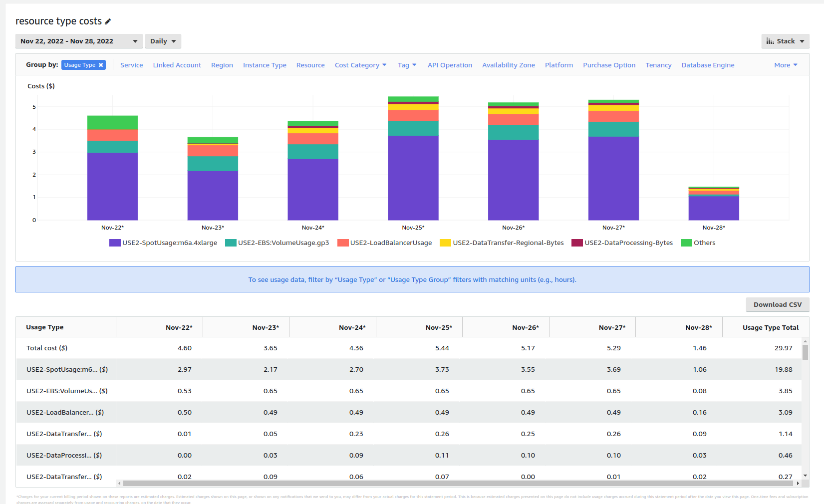Group costs by Instance Type

point(265,65)
